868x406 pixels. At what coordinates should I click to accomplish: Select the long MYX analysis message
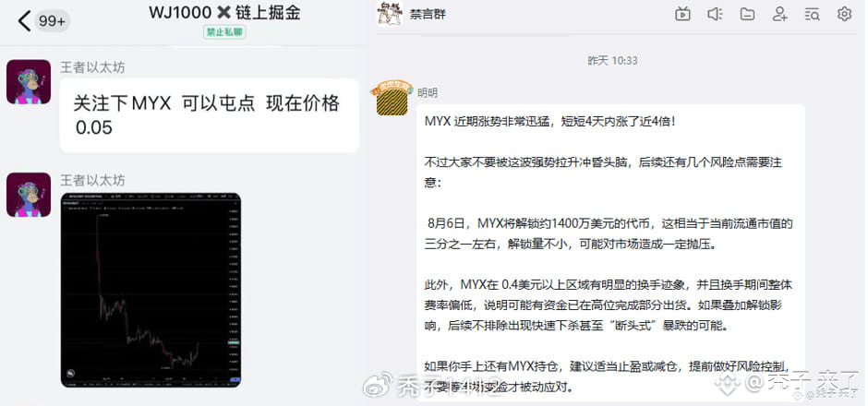coord(610,253)
